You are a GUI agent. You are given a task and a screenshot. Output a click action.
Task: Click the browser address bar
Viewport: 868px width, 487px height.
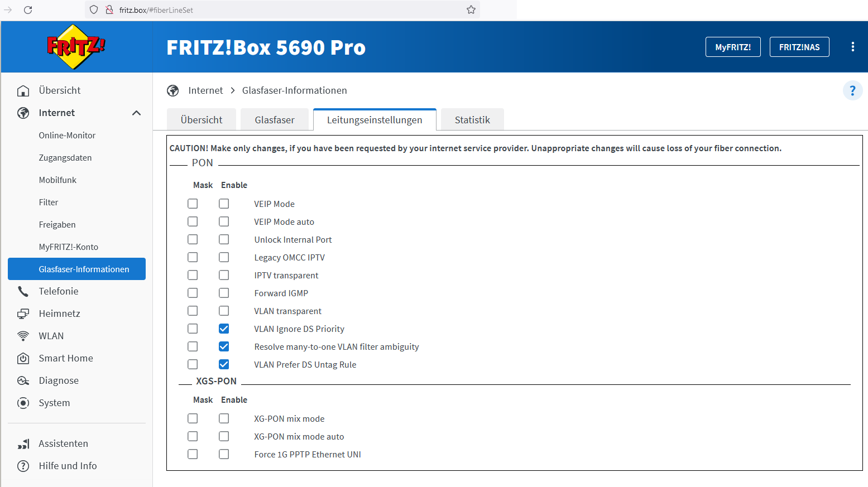(282, 9)
